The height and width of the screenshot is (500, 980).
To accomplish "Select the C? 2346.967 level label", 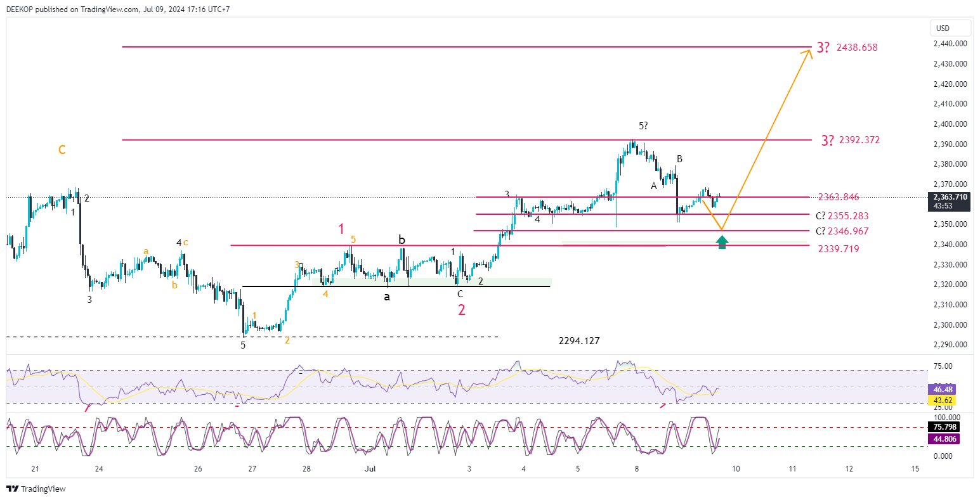I will click(x=842, y=231).
